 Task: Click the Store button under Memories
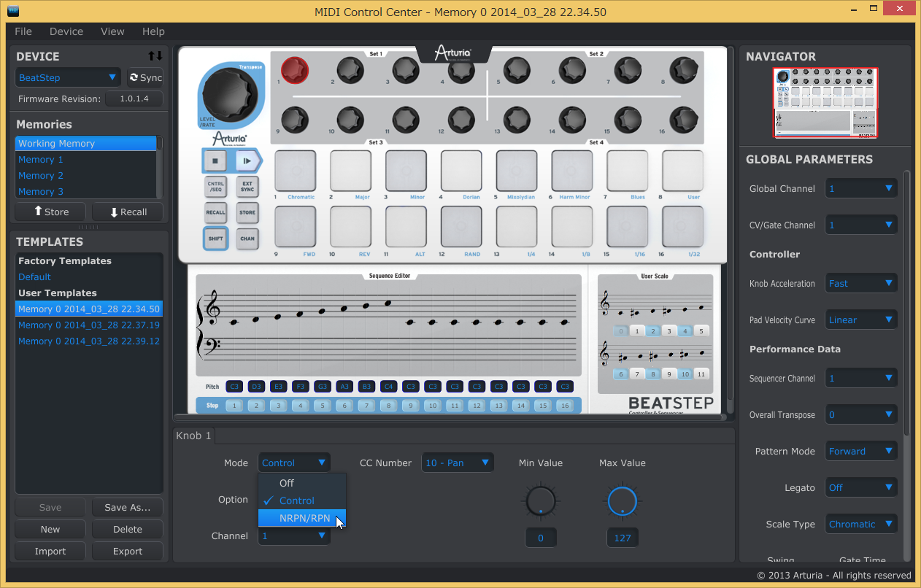(50, 212)
